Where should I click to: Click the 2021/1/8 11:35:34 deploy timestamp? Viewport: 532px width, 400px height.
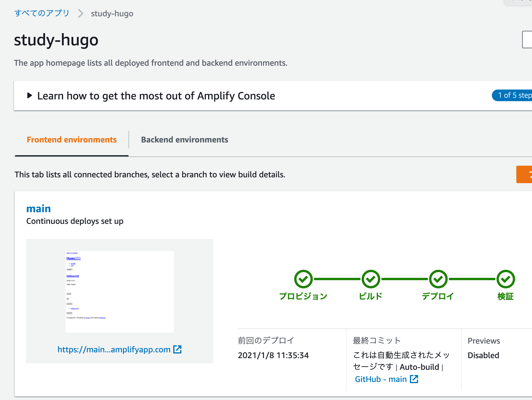pyautogui.click(x=273, y=355)
